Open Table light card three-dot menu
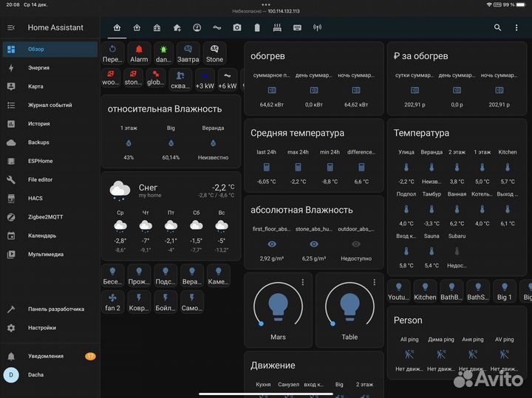 (x=375, y=282)
